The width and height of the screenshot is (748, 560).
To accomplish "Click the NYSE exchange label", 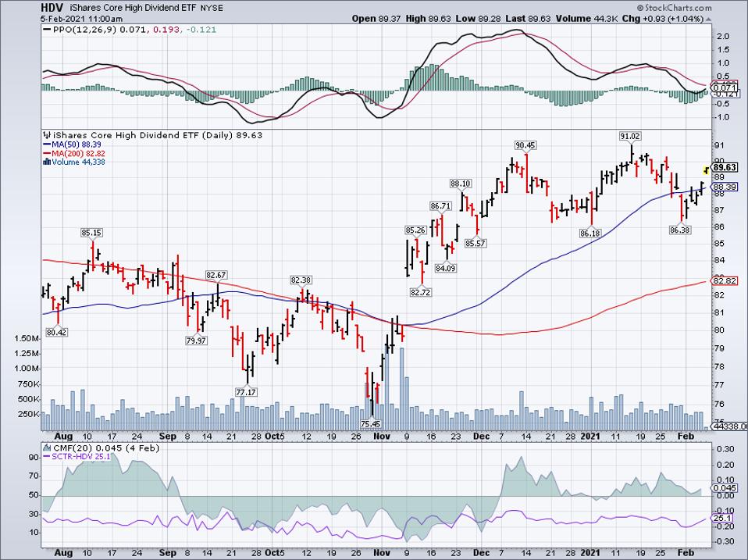I will click(x=212, y=8).
